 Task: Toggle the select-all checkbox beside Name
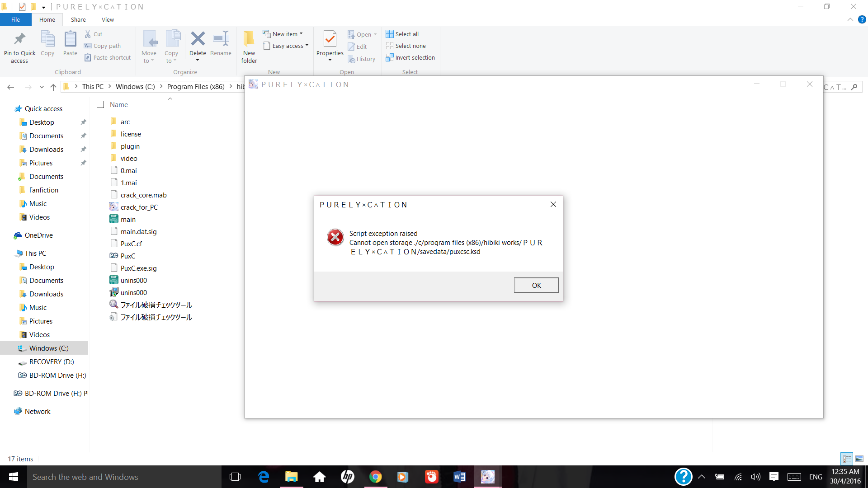pyautogui.click(x=100, y=104)
